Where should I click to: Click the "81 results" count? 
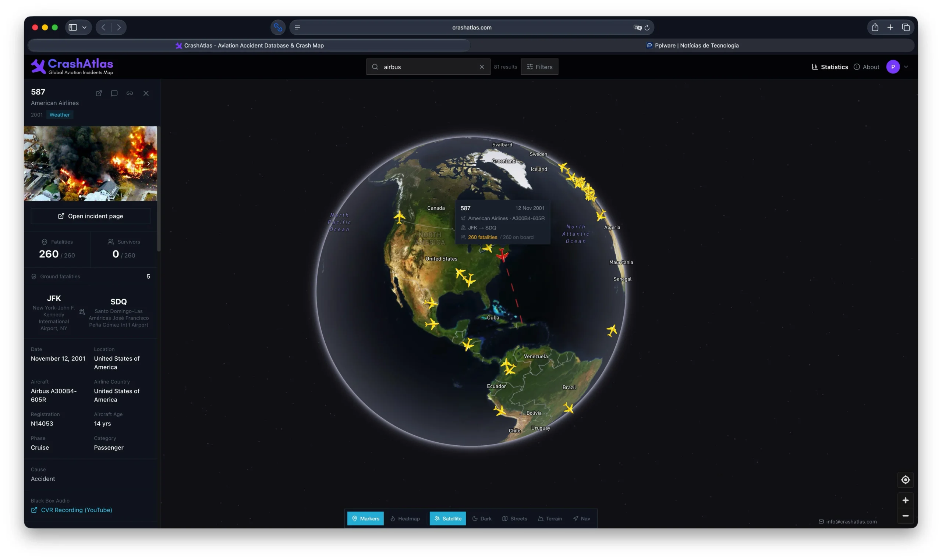pyautogui.click(x=505, y=67)
